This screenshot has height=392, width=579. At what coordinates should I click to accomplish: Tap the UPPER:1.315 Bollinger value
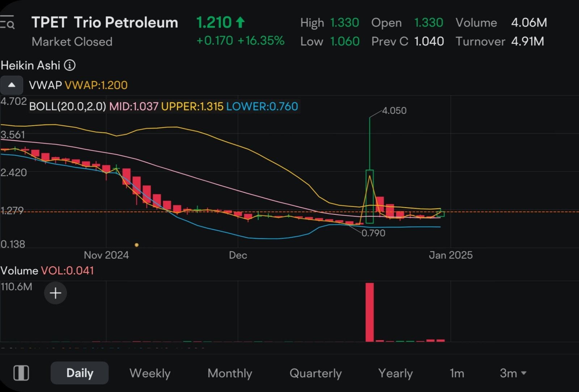coord(192,106)
